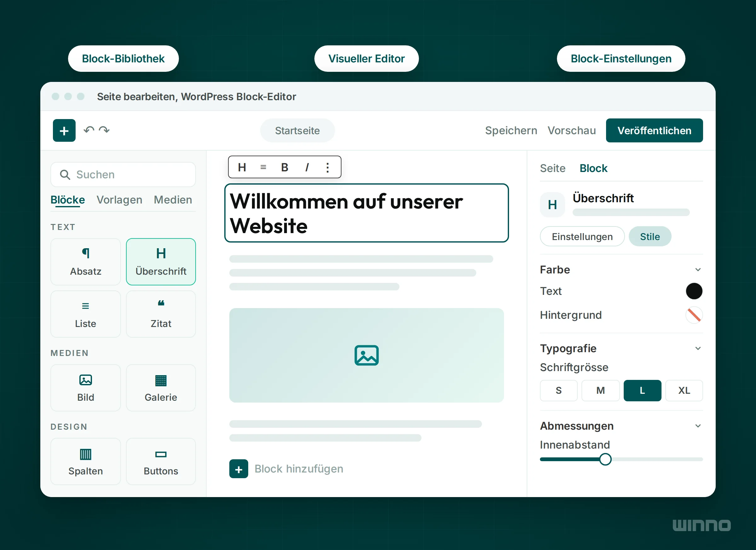Insert an Absatz paragraph block

click(x=86, y=262)
